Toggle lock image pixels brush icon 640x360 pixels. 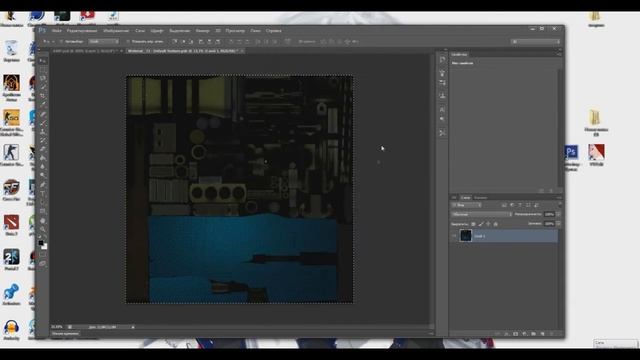pos(481,224)
